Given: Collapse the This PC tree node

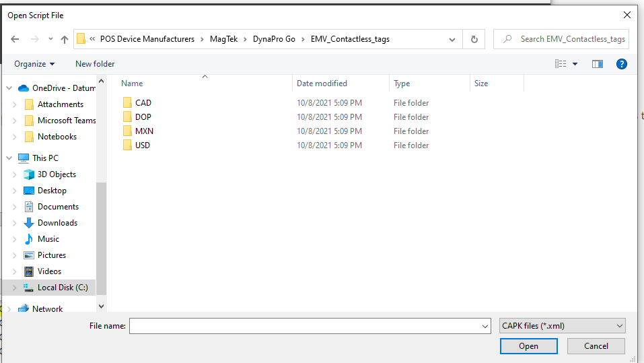Looking at the screenshot, I should point(8,158).
